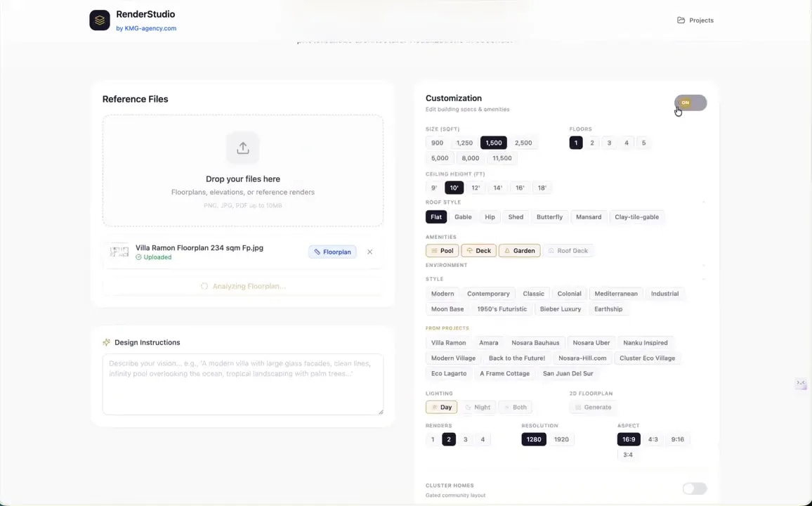Expand the Environment section chevron
Viewport: 812px width, 506px height.
tap(704, 265)
